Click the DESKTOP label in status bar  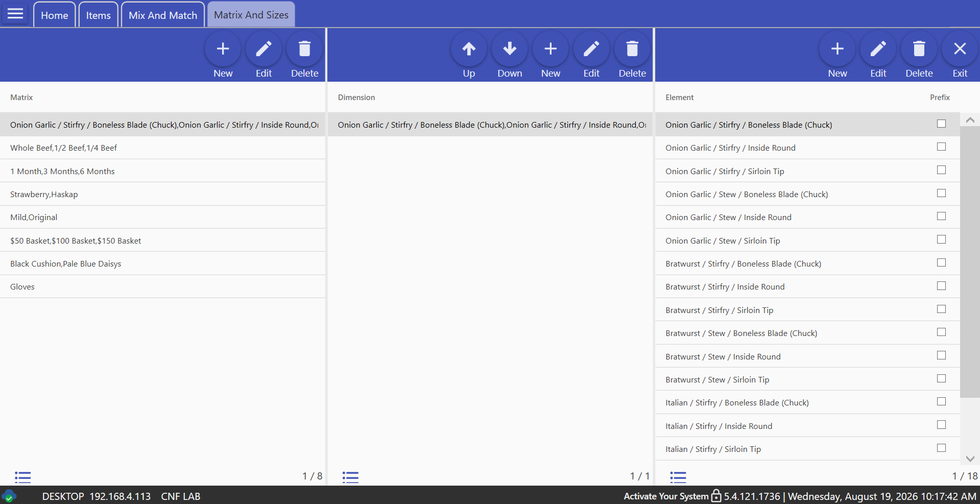click(x=63, y=496)
